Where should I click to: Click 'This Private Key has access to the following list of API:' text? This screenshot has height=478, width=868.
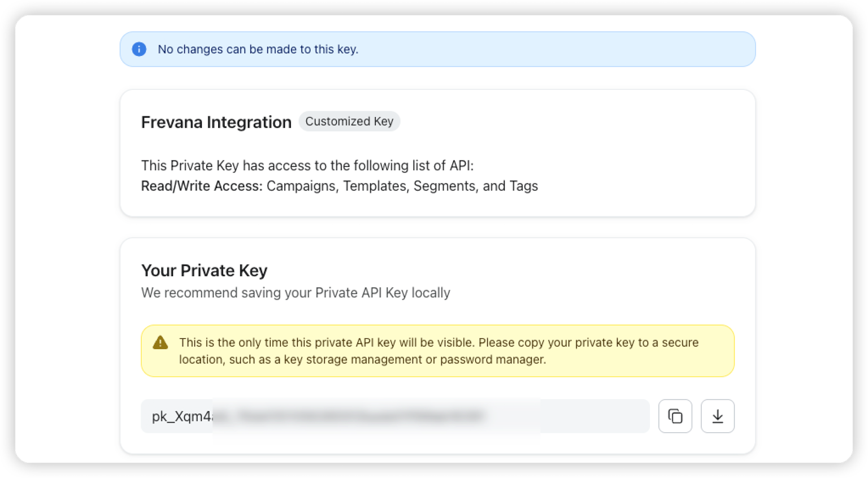click(307, 166)
